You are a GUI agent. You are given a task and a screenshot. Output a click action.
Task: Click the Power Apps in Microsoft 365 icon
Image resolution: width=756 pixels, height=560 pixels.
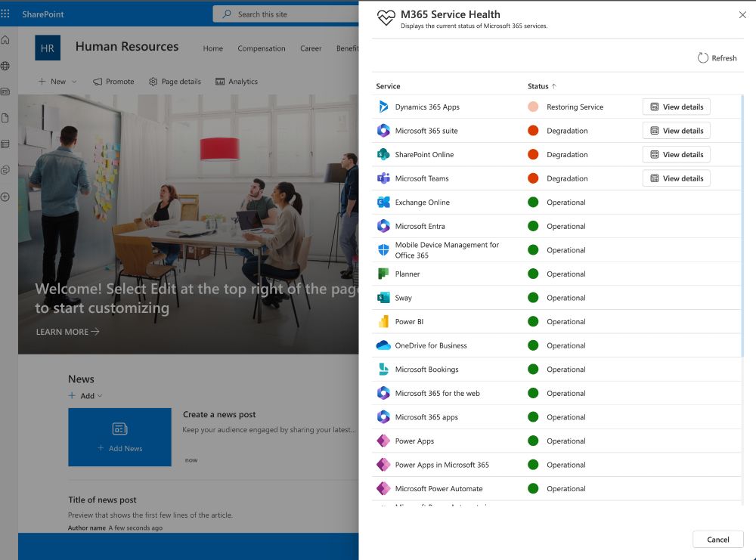pos(383,465)
